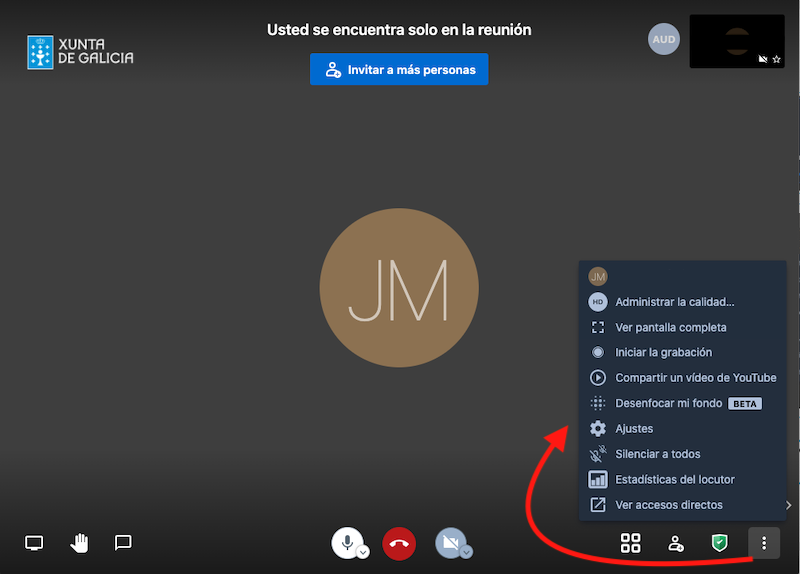Choose Iniciar la grabación option
Image resolution: width=800 pixels, height=574 pixels.
pyautogui.click(x=663, y=352)
